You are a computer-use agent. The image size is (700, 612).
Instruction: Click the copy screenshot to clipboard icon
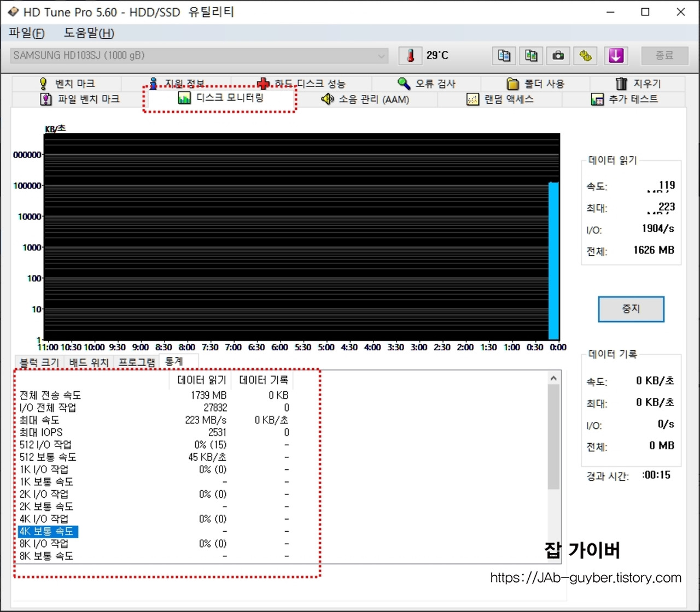530,55
